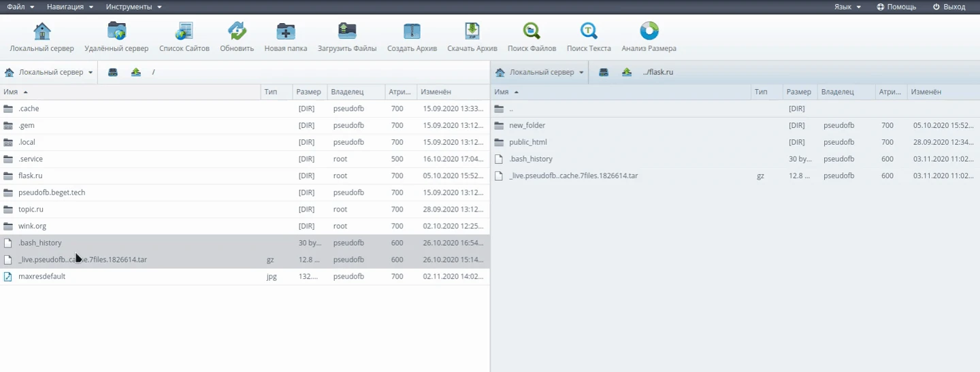Click the Скачать Архив icon
This screenshot has width=980, height=372.
472,32
